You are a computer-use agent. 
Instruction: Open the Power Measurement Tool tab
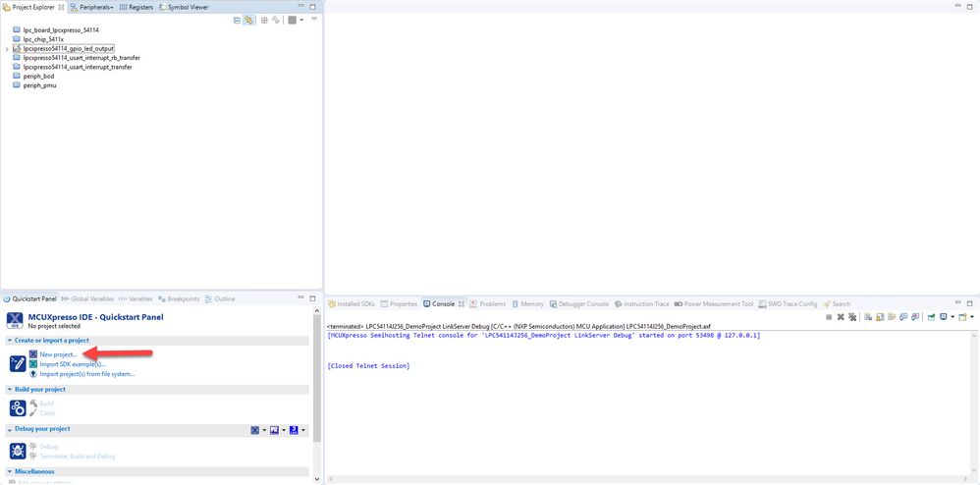pos(714,303)
